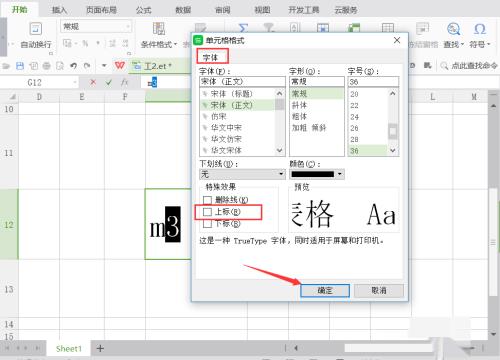Expand the 下划线 underline dropdown
Image resolution: width=500 pixels, height=360 pixels.
coord(281,174)
